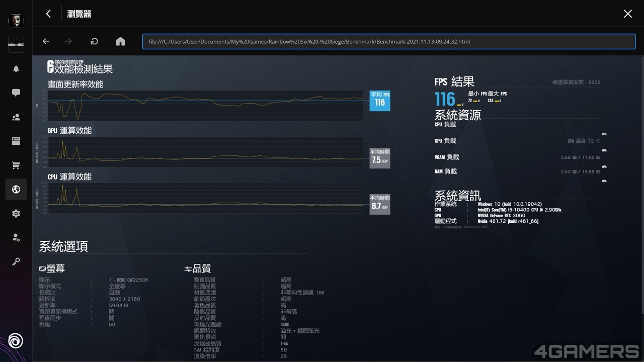Click the 渲染倍率 value 25

tap(284, 356)
